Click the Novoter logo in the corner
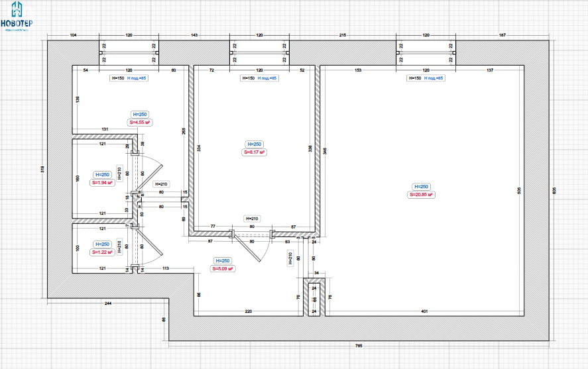The width and height of the screenshot is (588, 369). 17,16
